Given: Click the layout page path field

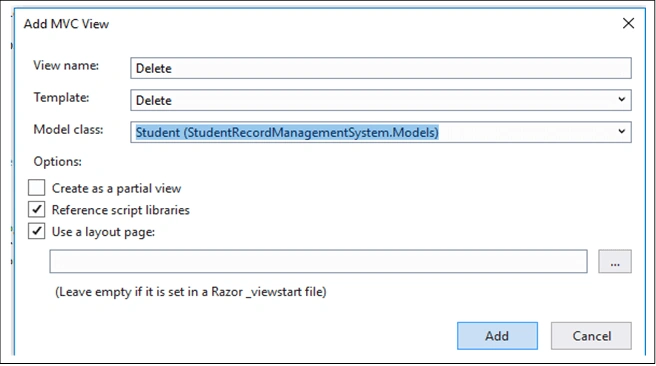Looking at the screenshot, I should 318,261.
